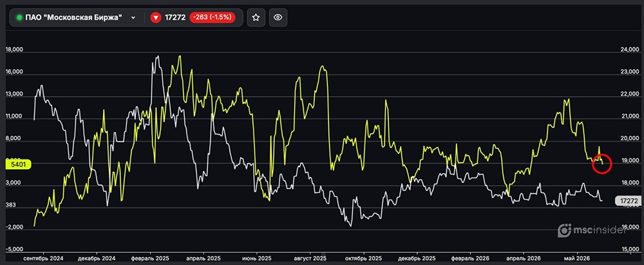Click the 8,000 left axis label
This screenshot has height=265, width=644.
point(13,139)
